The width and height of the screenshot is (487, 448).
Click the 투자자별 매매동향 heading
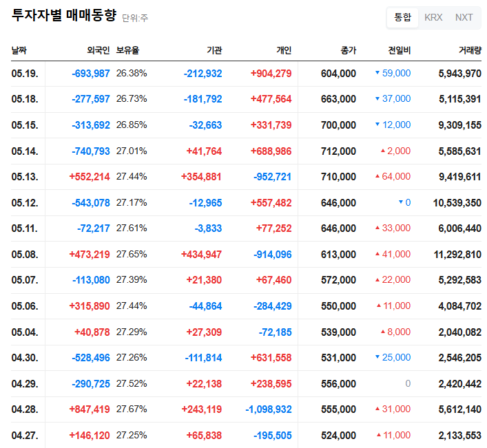click(64, 15)
